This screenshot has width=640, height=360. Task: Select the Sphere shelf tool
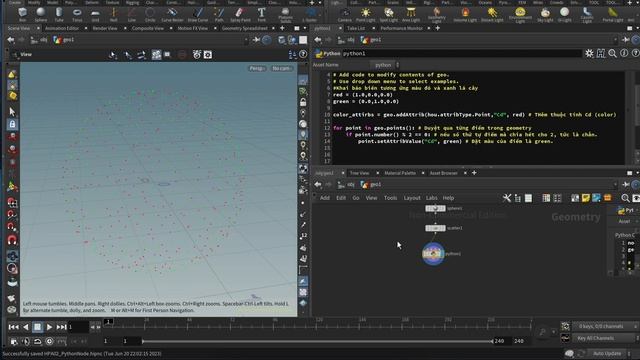click(40, 14)
